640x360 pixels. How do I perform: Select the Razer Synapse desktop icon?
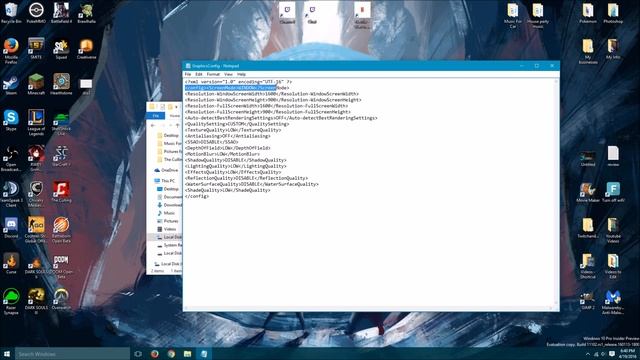(x=11, y=302)
